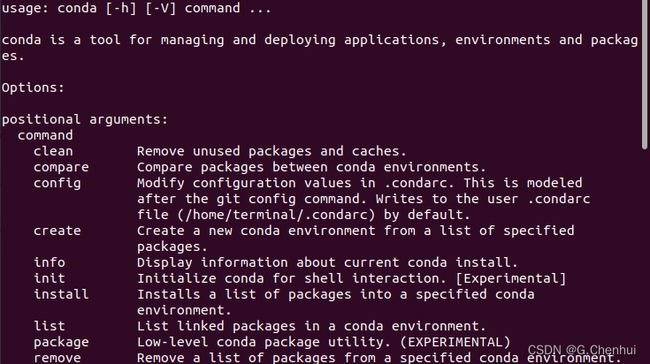The width and height of the screenshot is (650, 364).
Task: Click the '[Experimental]' tag after init description
Action: tap(511, 279)
